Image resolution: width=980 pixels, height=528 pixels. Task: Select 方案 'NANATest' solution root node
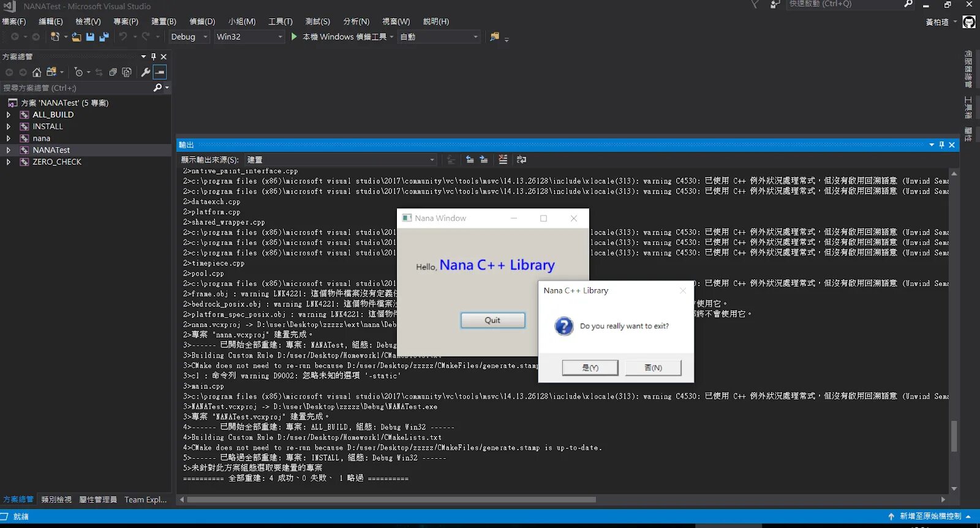(65, 103)
